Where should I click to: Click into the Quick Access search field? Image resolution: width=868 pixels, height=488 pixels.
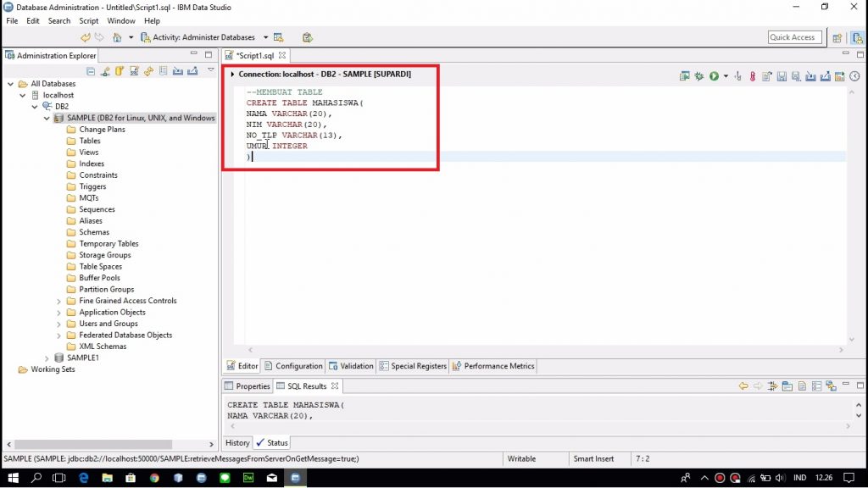[x=792, y=37]
